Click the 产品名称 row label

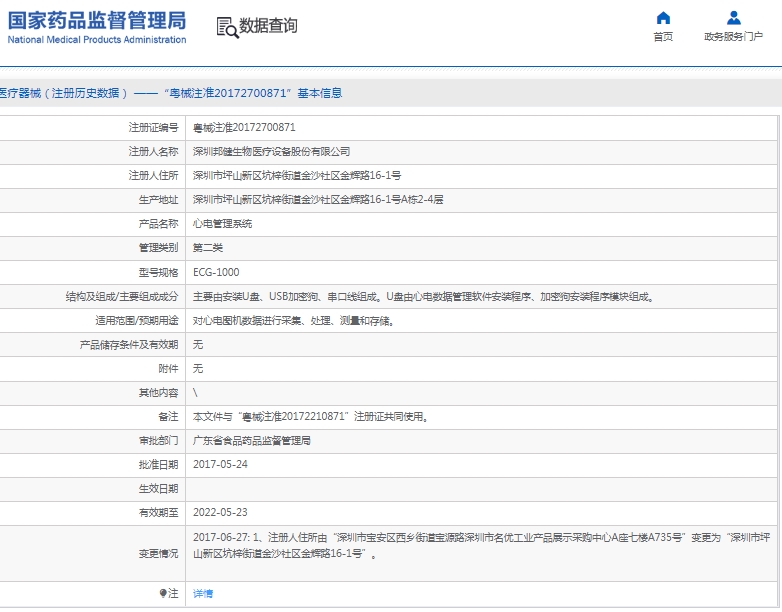(x=158, y=224)
